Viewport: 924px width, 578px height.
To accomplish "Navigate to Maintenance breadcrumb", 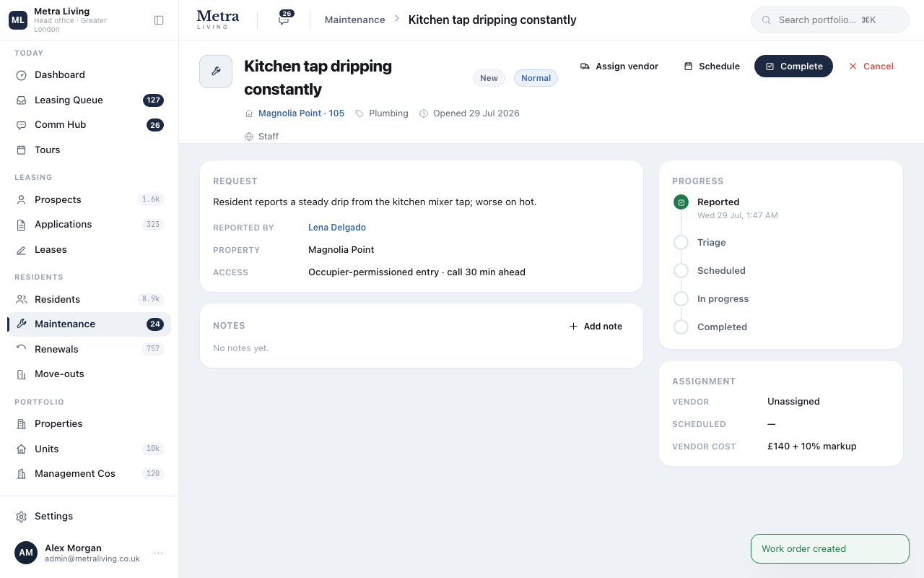I will 354,20.
